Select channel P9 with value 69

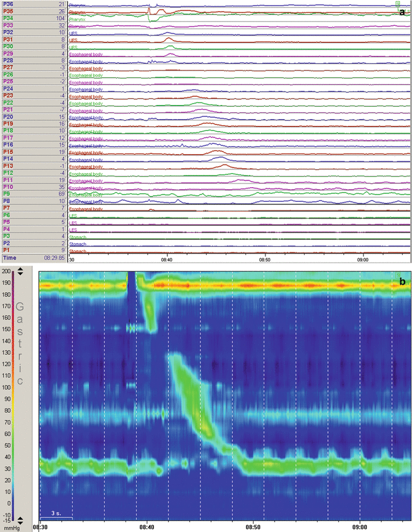(7, 194)
